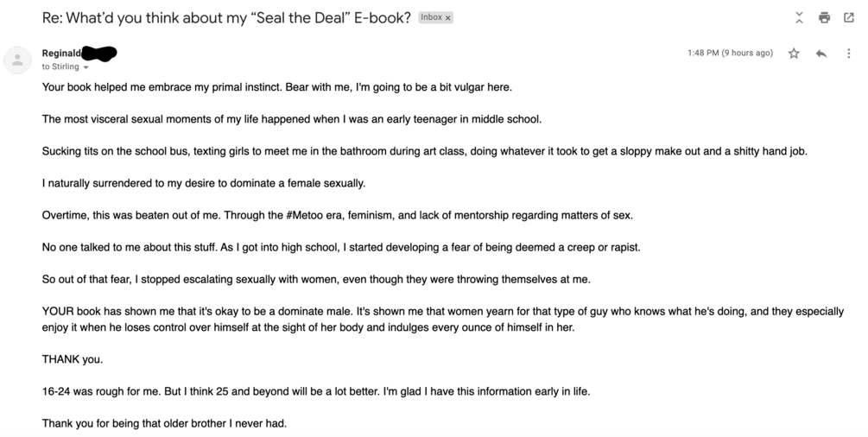Click the collapse all messages icon
Image resolution: width=868 pixels, height=437 pixels.
[x=799, y=17]
